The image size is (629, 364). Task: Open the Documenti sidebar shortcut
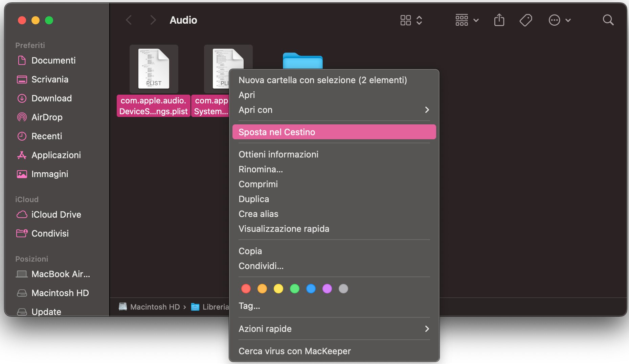tap(53, 60)
